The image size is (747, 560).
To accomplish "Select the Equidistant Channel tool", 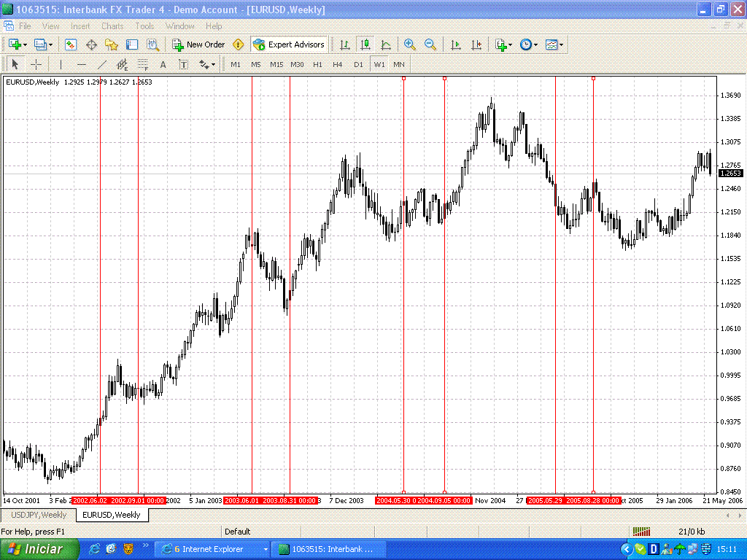I will pos(123,64).
